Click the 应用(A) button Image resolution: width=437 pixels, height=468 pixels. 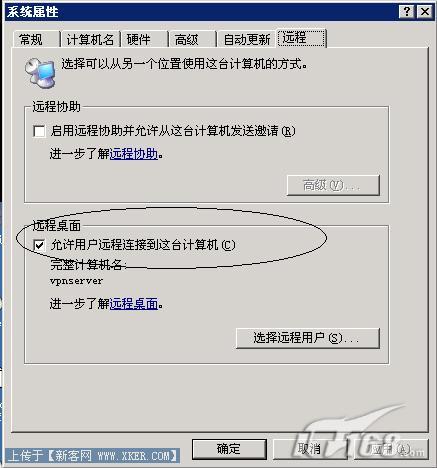(391, 449)
